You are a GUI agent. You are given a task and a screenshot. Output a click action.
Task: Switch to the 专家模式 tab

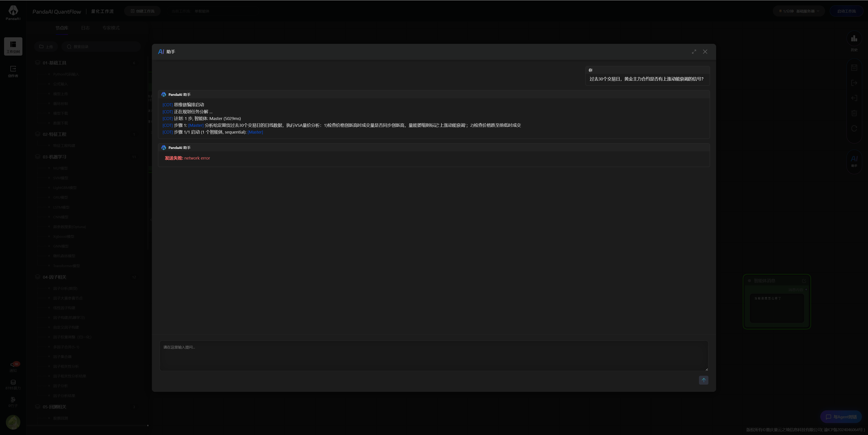(x=111, y=28)
